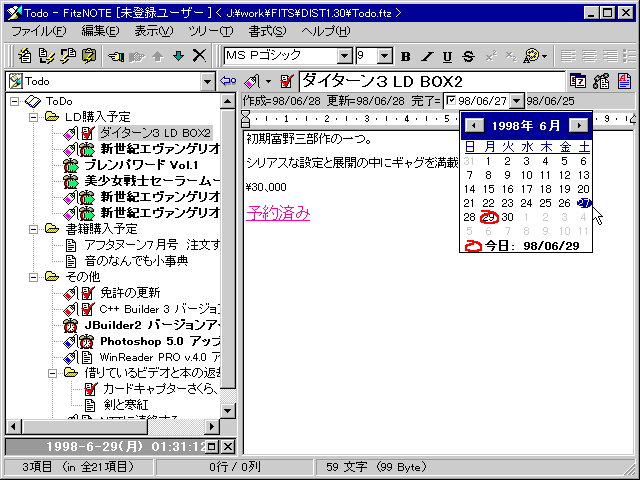Click the clock panel restore button
The width and height of the screenshot is (640, 480).
[x=212, y=447]
